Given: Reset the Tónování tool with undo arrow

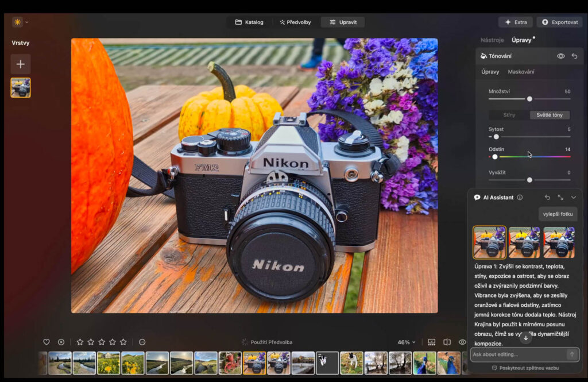Looking at the screenshot, I should click(x=574, y=56).
